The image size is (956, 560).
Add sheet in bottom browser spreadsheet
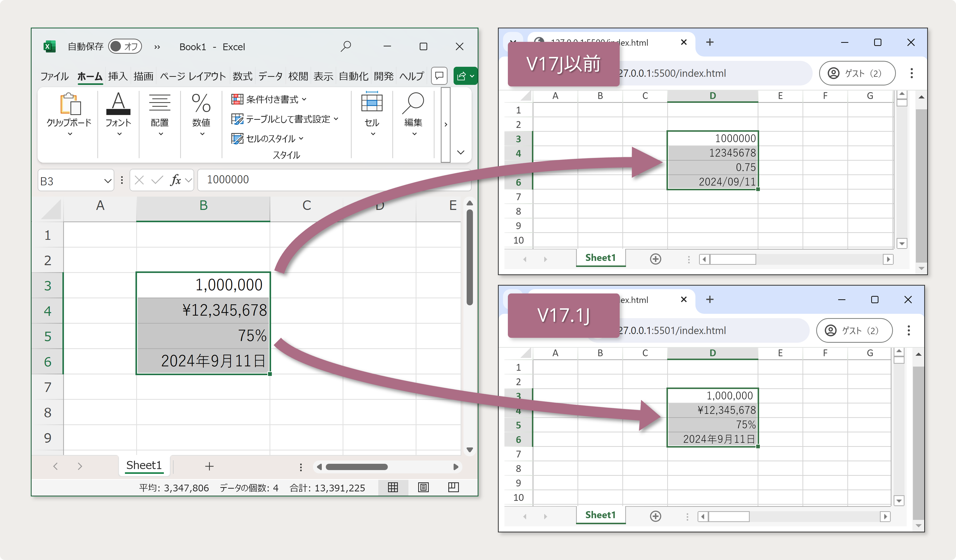[x=655, y=516]
